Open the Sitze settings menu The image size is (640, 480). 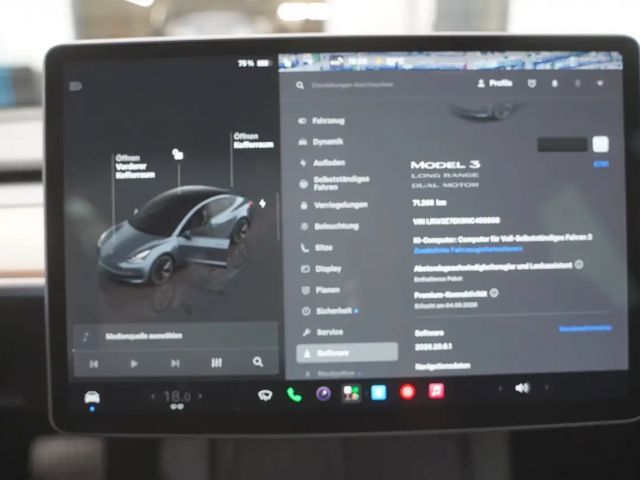317,248
